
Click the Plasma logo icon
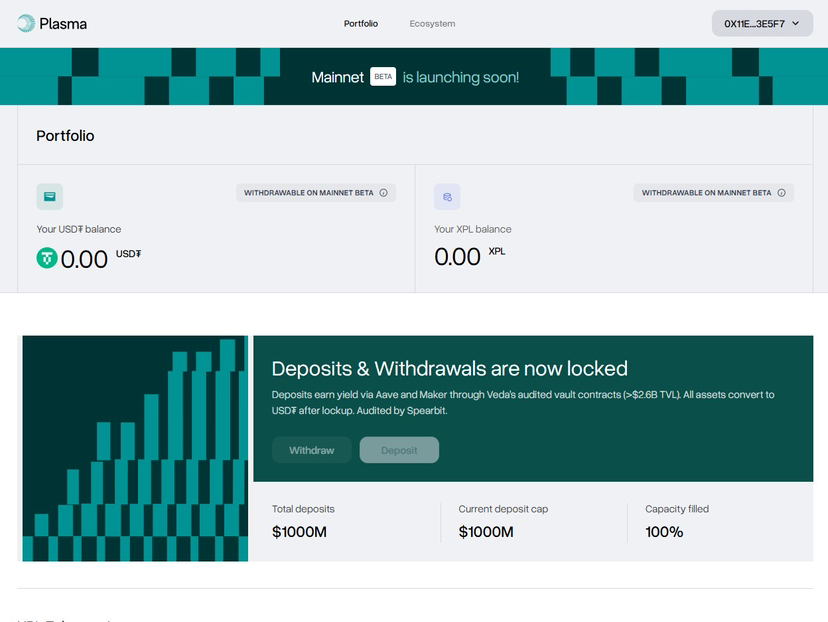pyautogui.click(x=26, y=23)
